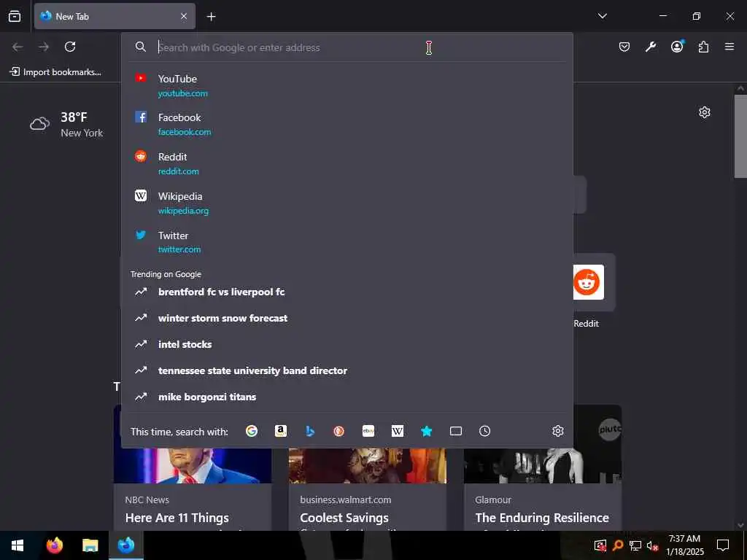Select trending search tennessee state university band director
The image size is (747, 560).
pos(347,370)
